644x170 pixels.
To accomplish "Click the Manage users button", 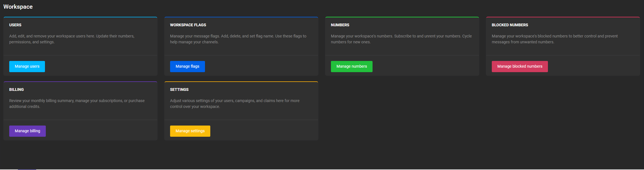I will 27,67.
